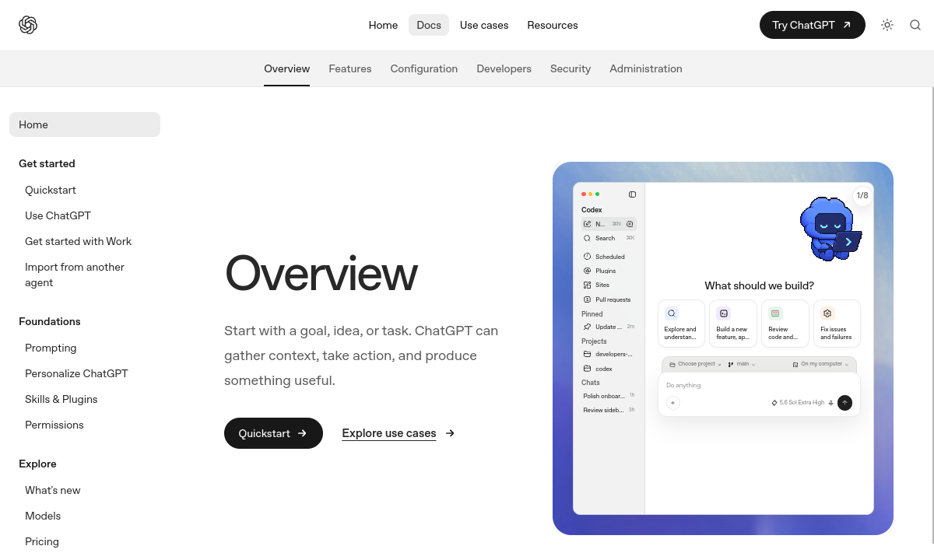
Task: Click the Scheduled clock icon in Codex preview
Action: [588, 257]
